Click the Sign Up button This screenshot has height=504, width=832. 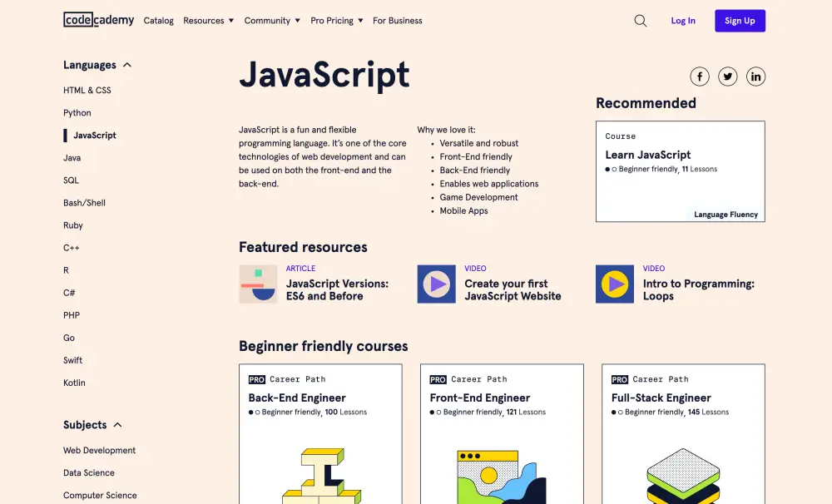pos(740,20)
